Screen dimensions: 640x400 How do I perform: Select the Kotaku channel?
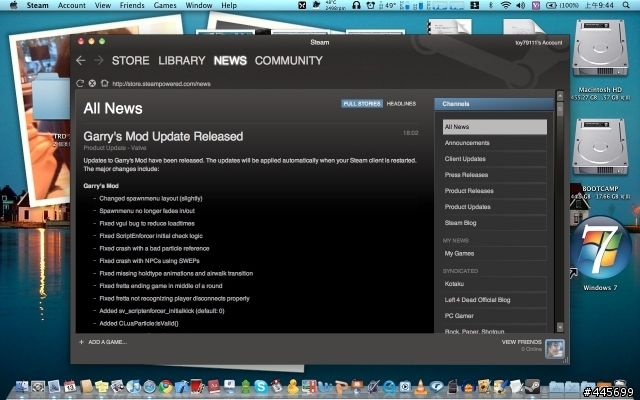[495, 284]
